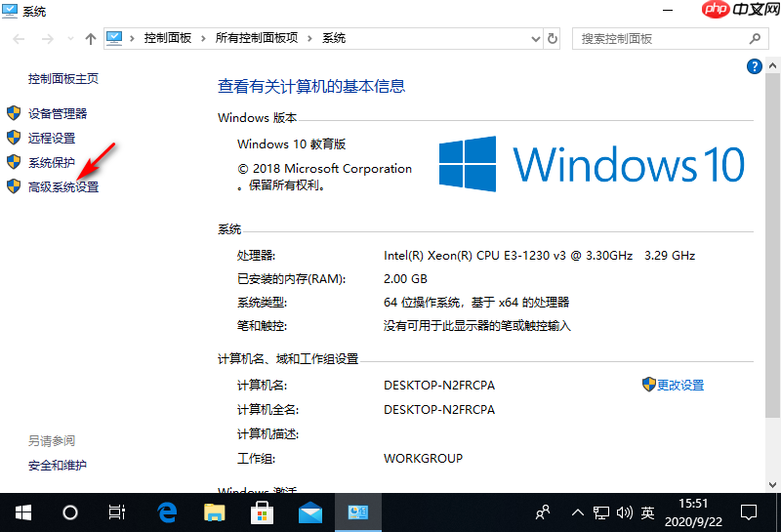Click Windows 10 教育版 edition text

pyautogui.click(x=291, y=144)
